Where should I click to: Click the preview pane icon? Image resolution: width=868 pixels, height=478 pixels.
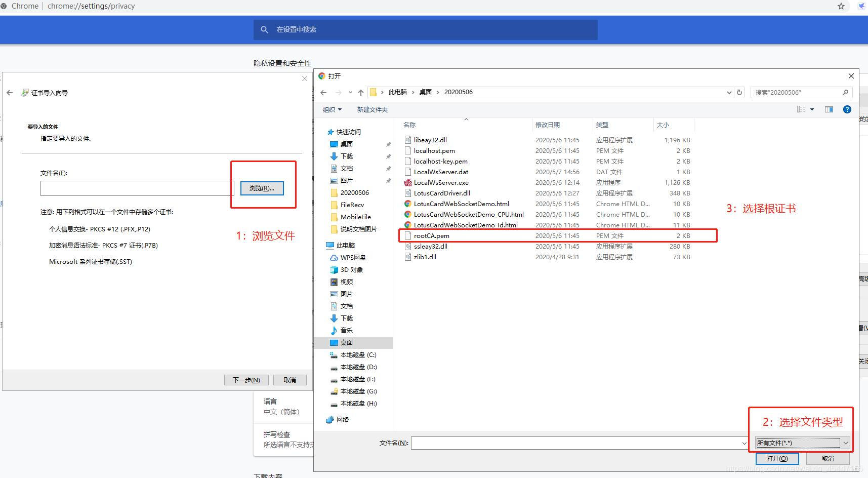[829, 109]
